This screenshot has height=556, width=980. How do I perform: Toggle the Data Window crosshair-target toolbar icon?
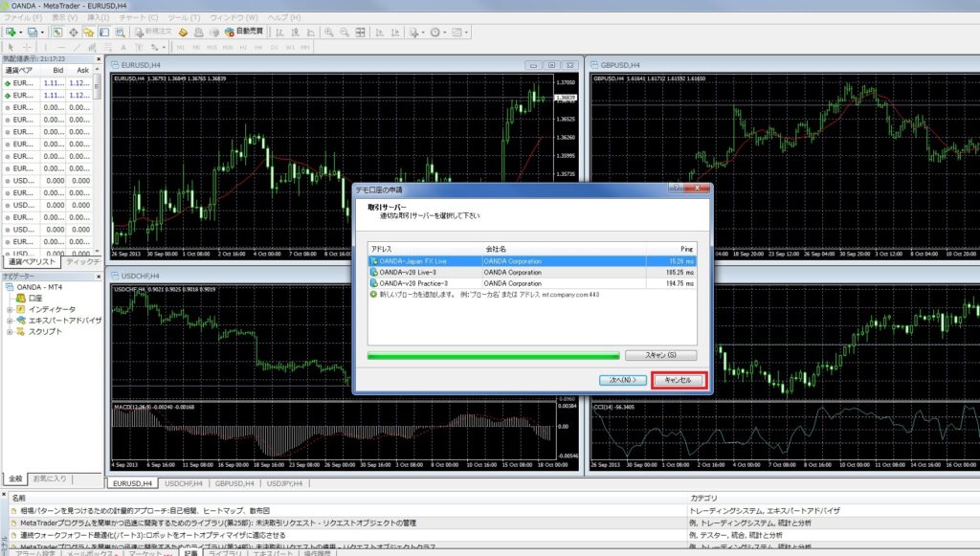click(x=73, y=32)
